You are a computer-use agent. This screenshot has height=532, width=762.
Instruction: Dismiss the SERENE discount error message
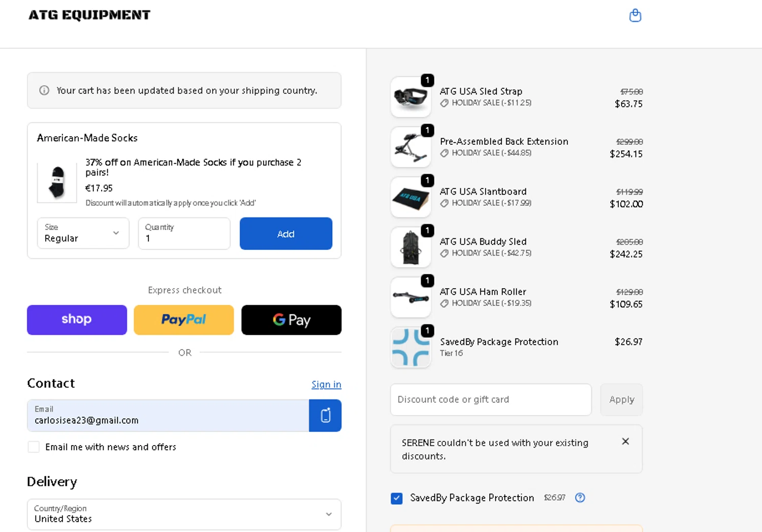625,441
